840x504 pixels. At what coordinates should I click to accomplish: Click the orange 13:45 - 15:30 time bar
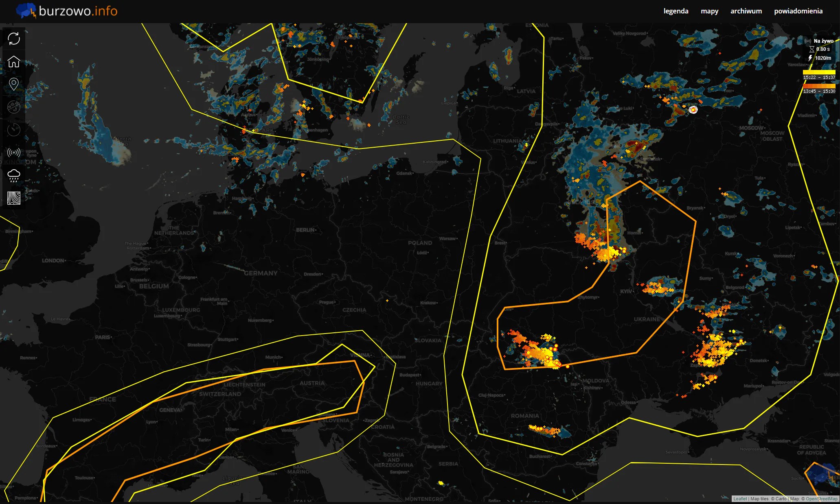coord(819,86)
